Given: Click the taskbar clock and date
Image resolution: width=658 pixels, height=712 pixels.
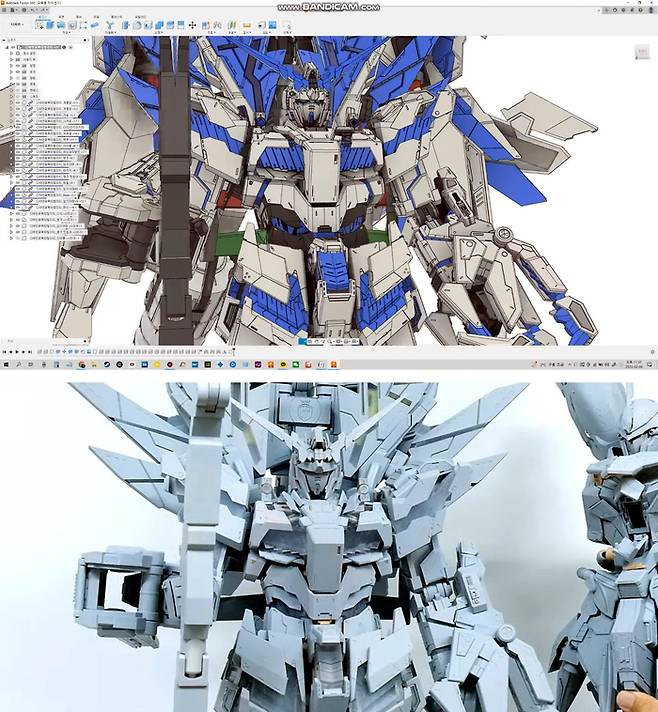Looking at the screenshot, I should [634, 364].
